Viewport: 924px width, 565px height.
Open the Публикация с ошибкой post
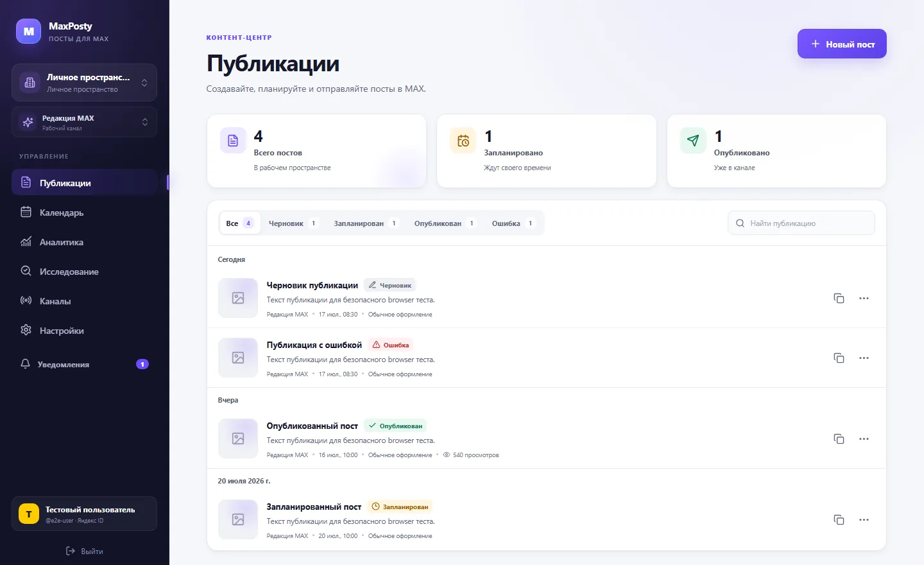pyautogui.click(x=314, y=345)
